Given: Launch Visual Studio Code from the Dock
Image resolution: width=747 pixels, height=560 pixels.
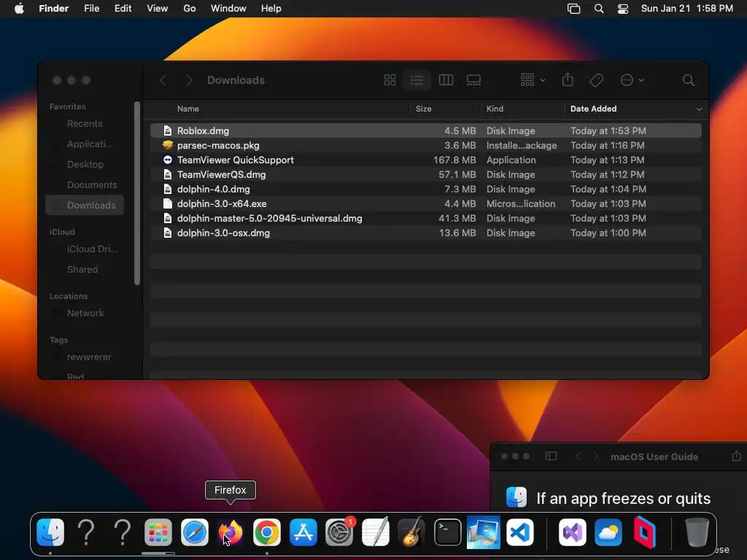Looking at the screenshot, I should click(x=519, y=532).
